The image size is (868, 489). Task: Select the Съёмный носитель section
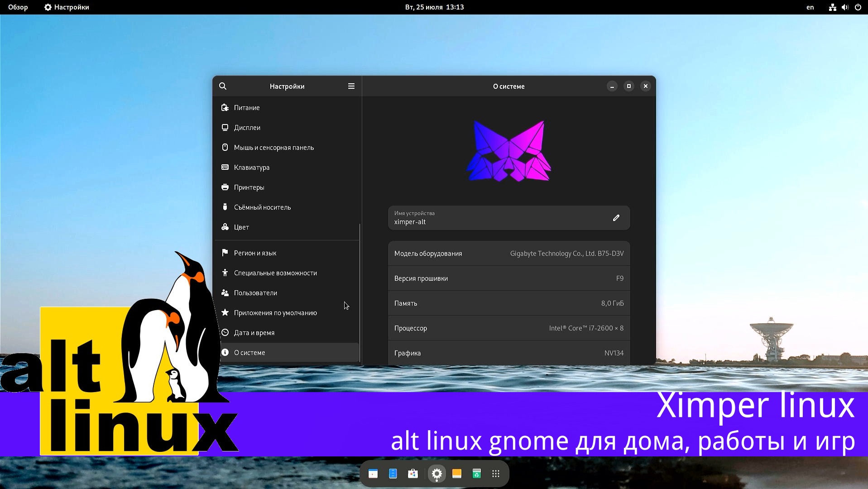(x=263, y=207)
